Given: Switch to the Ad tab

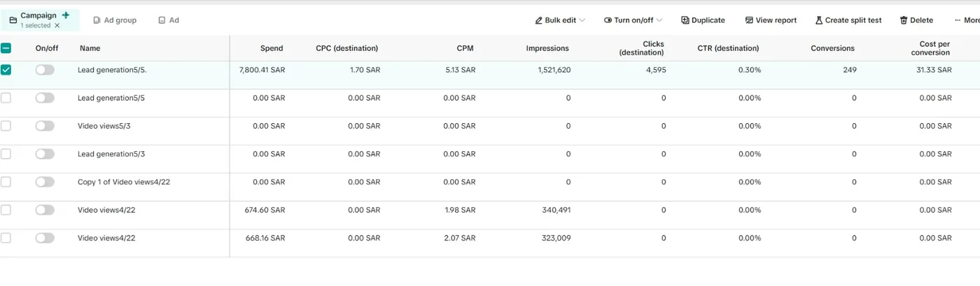Looking at the screenshot, I should coord(169,20).
